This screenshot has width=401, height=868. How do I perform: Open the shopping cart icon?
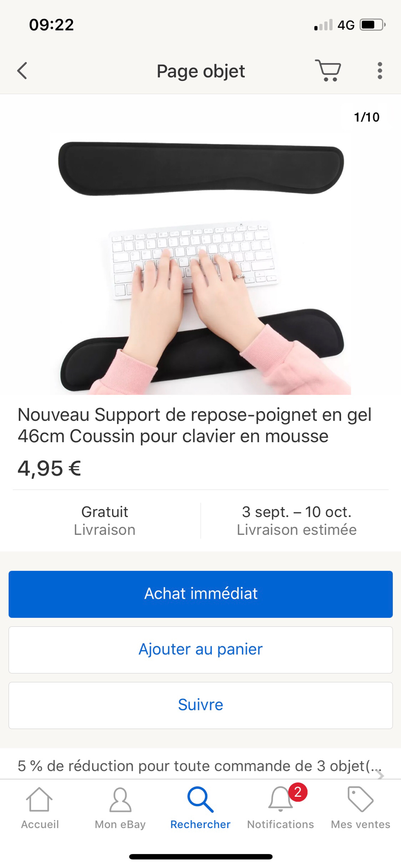coord(328,70)
